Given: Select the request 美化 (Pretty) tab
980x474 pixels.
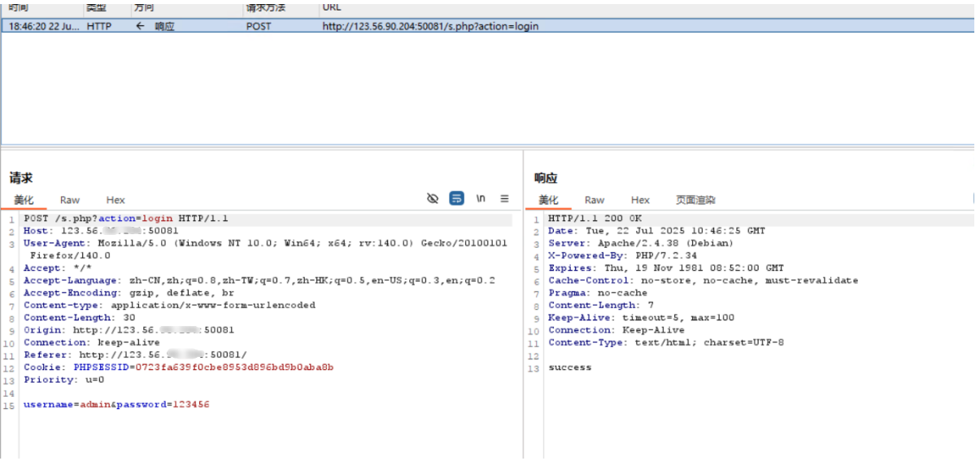Looking at the screenshot, I should click(24, 200).
